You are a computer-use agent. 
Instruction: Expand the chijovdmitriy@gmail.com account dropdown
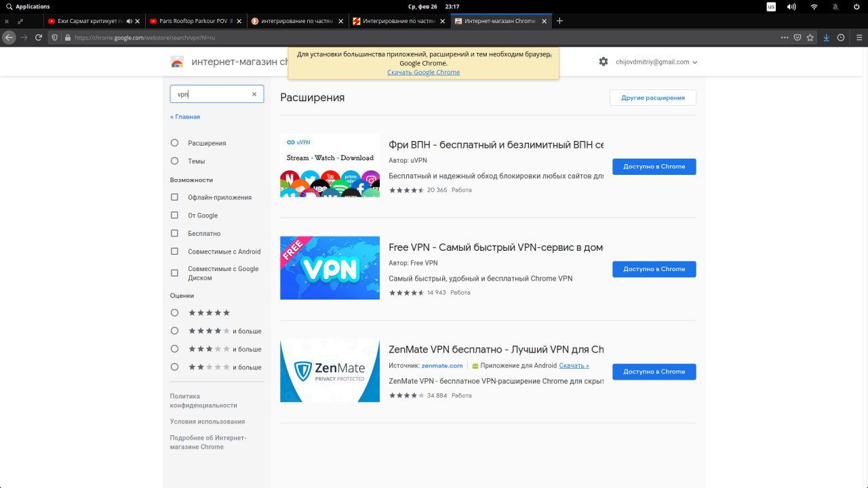[656, 62]
